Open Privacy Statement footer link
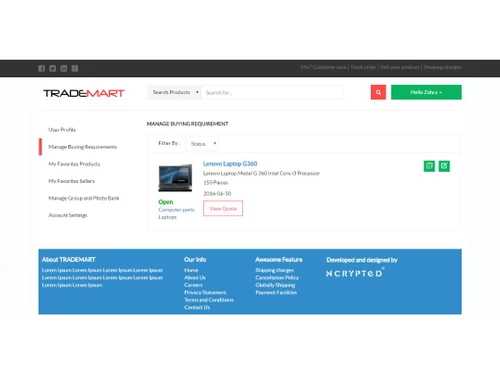Image resolution: width=500 pixels, height=375 pixels. [x=205, y=292]
